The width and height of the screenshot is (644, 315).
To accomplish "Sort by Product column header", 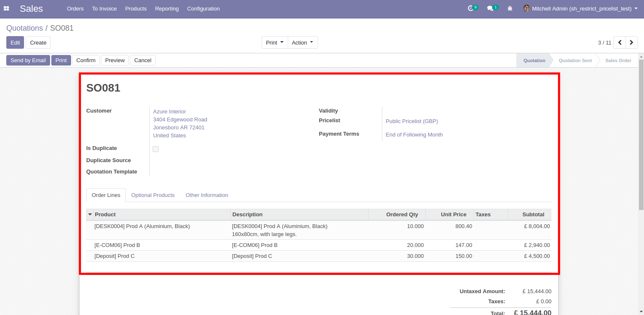I will coord(162,214).
